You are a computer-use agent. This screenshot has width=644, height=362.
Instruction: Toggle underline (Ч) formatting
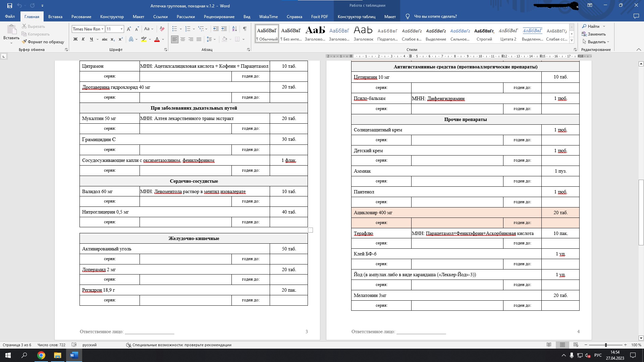pyautogui.click(x=91, y=39)
